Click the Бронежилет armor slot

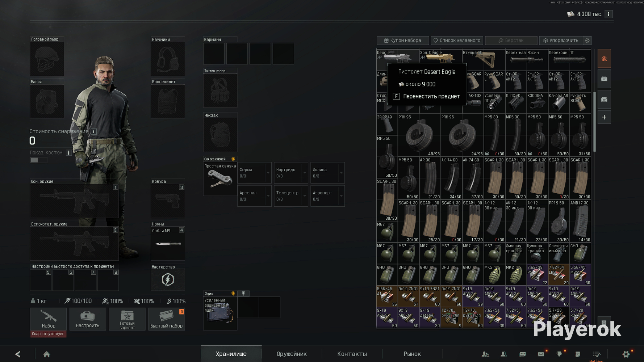(168, 101)
